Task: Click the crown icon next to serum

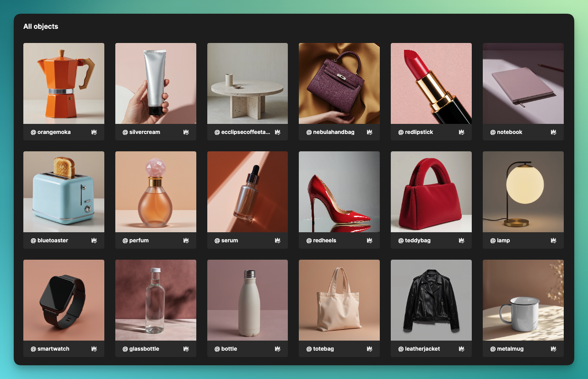Action: pos(278,240)
